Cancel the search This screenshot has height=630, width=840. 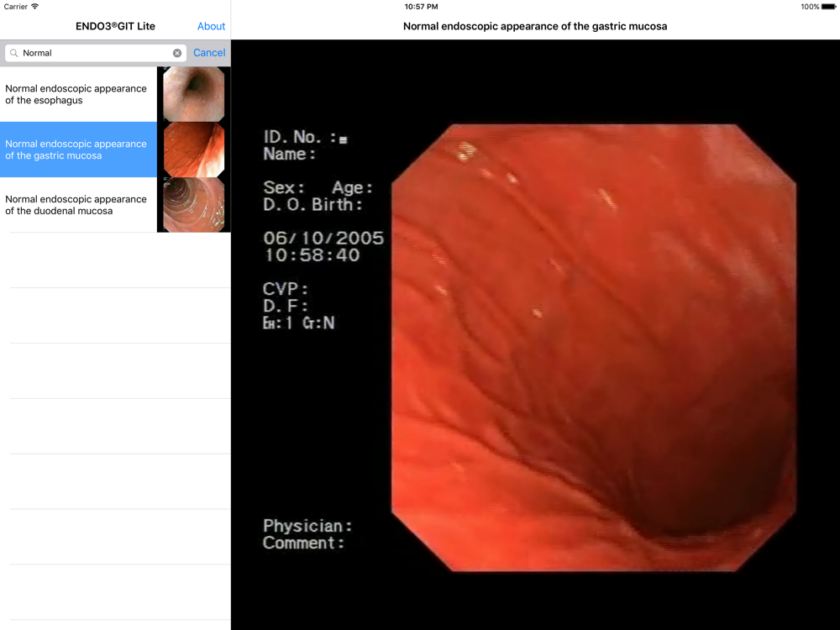pyautogui.click(x=209, y=52)
